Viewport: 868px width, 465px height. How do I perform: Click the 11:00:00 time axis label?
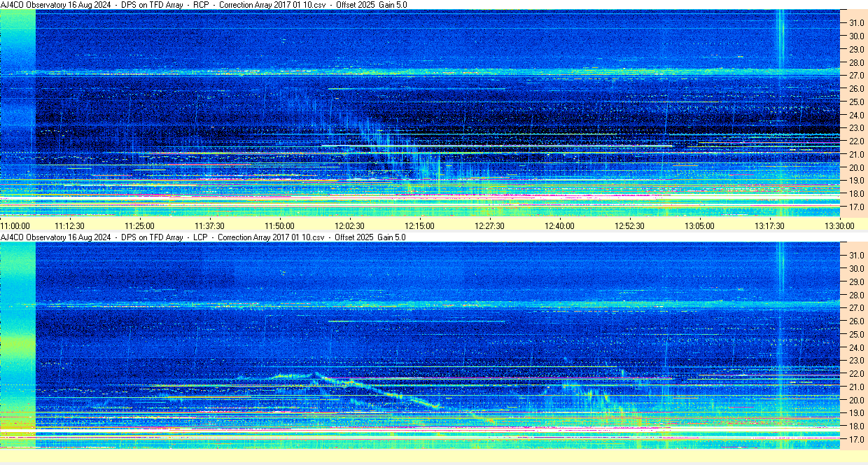[15, 225]
